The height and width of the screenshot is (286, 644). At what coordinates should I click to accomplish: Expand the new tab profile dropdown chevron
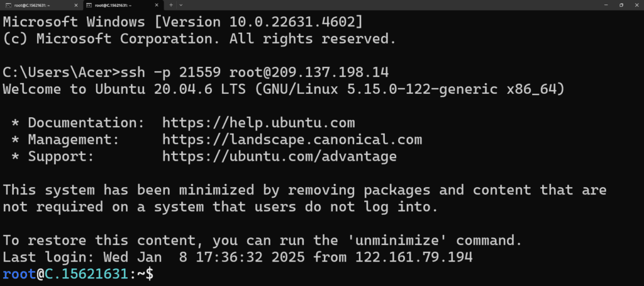tap(181, 5)
